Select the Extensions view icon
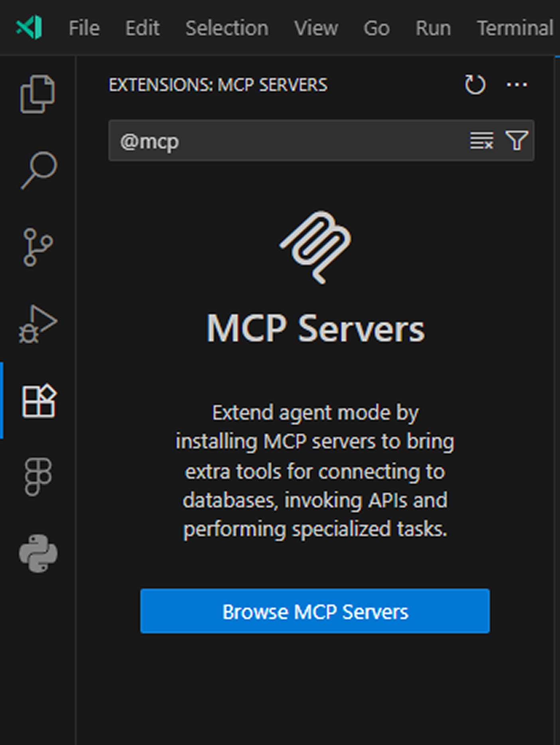This screenshot has width=560, height=745. point(39,401)
